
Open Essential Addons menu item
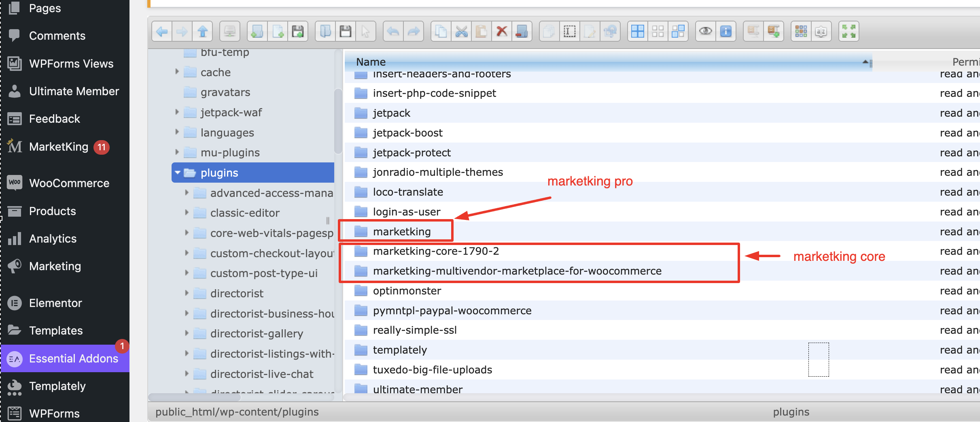65,358
